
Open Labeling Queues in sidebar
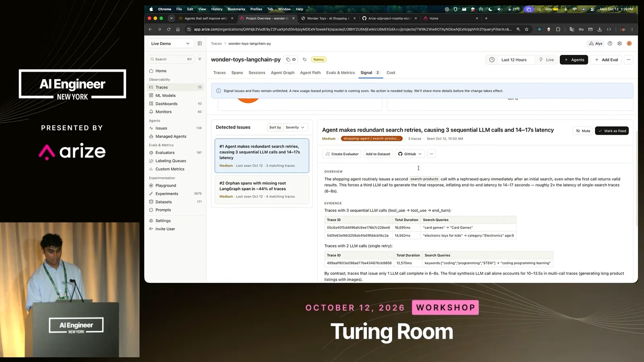(x=171, y=161)
